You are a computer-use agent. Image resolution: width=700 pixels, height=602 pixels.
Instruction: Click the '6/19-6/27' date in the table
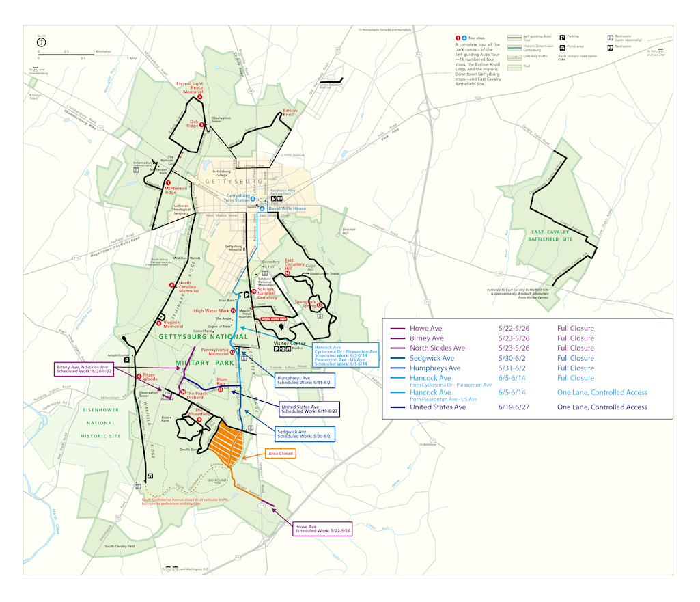pyautogui.click(x=514, y=407)
